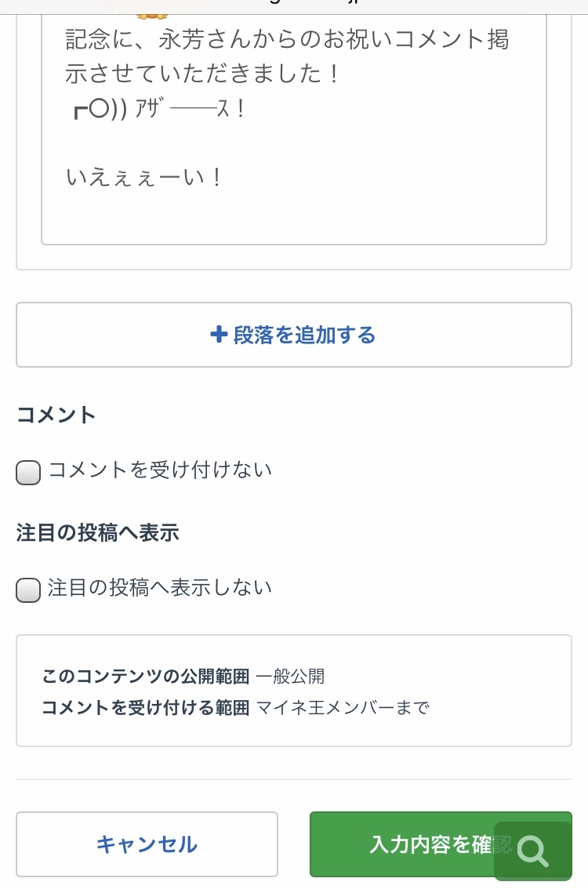Viewport: 588px width, 889px height.
Task: Click the コメントを受け付けない label text
Action: point(160,470)
